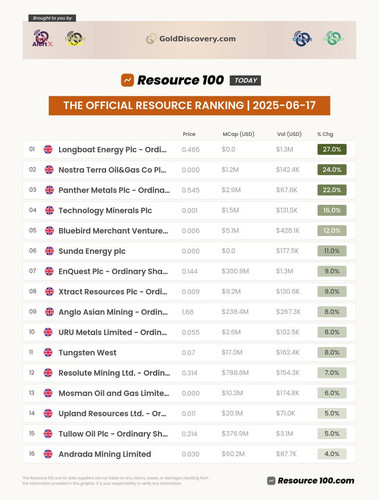
Task: Click the UK flag beside Bluebird Merchant
Action: pyautogui.click(x=49, y=231)
